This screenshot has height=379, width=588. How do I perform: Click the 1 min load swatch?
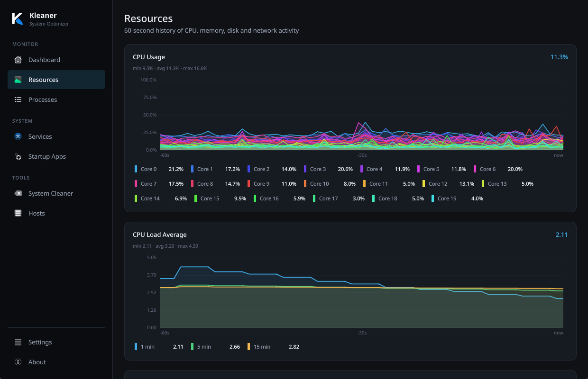pos(136,347)
